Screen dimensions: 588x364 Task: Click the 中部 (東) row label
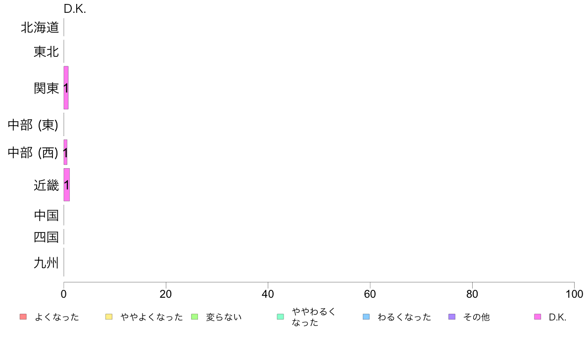click(33, 125)
